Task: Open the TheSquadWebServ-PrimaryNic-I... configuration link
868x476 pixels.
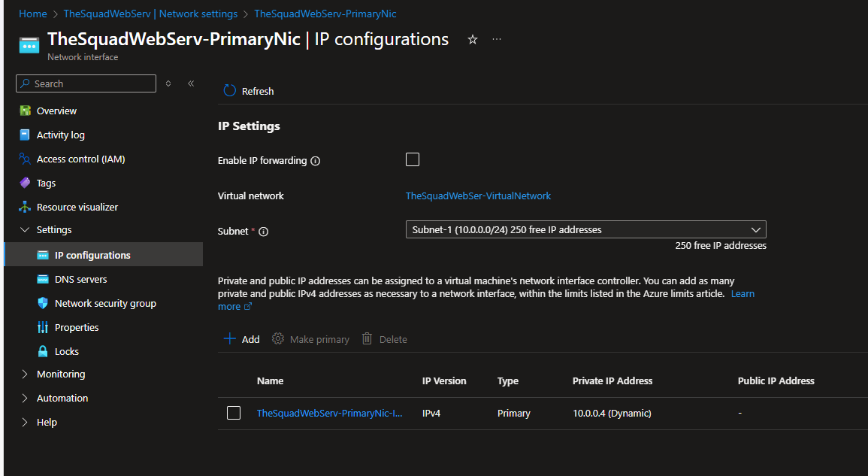Action: pyautogui.click(x=329, y=413)
